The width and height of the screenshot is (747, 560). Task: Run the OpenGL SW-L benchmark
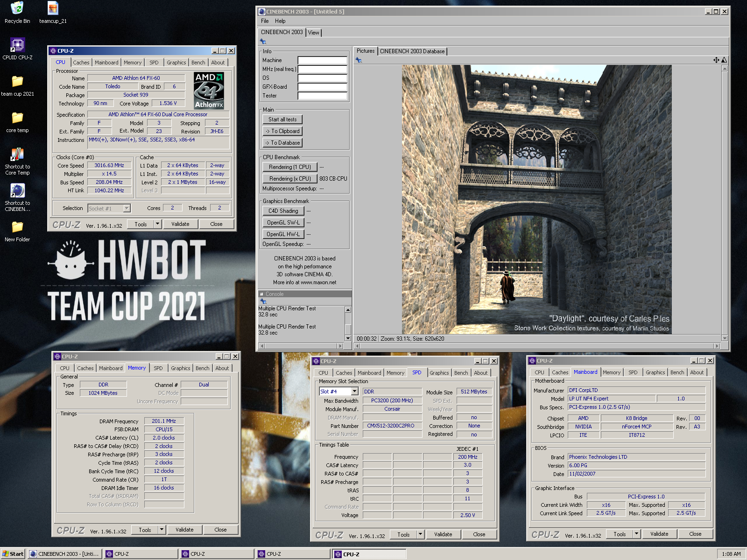click(x=283, y=223)
